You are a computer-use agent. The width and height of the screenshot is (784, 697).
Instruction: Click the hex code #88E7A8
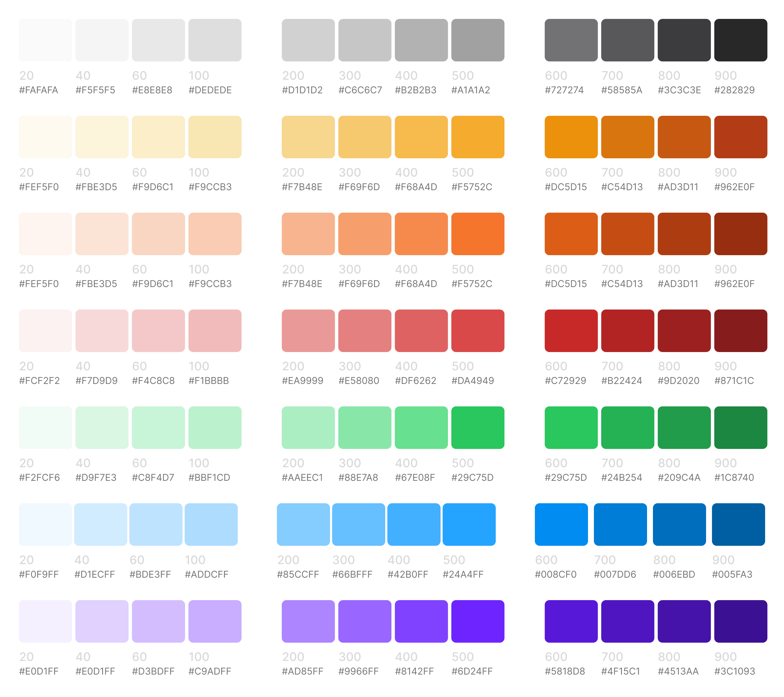point(358,478)
